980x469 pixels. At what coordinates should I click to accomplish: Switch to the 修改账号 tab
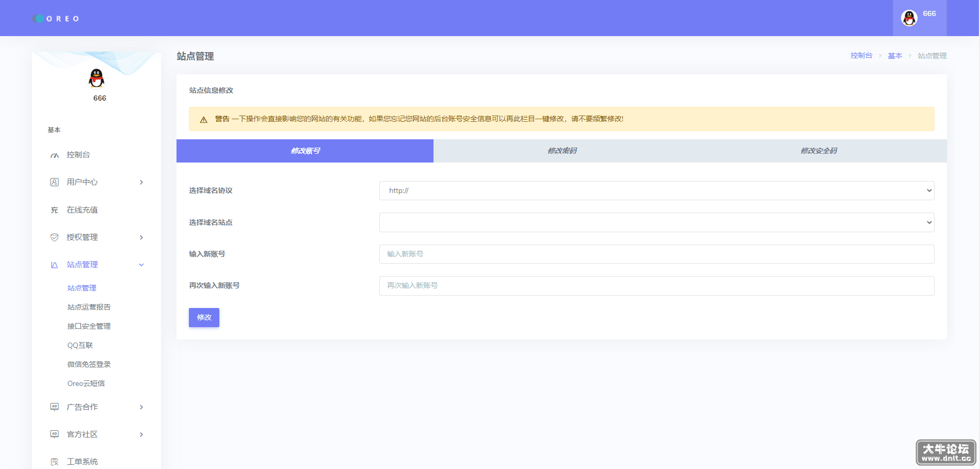305,151
